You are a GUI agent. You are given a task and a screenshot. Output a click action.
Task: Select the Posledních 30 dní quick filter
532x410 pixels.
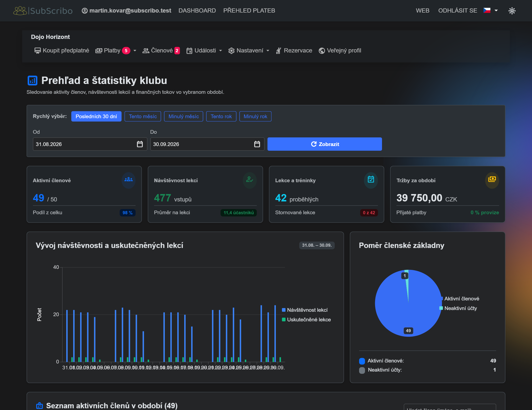[96, 116]
